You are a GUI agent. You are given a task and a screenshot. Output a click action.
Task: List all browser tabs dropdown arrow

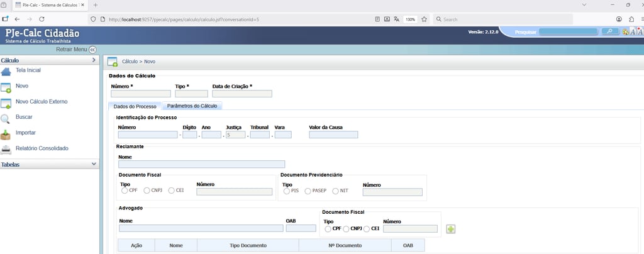584,5
